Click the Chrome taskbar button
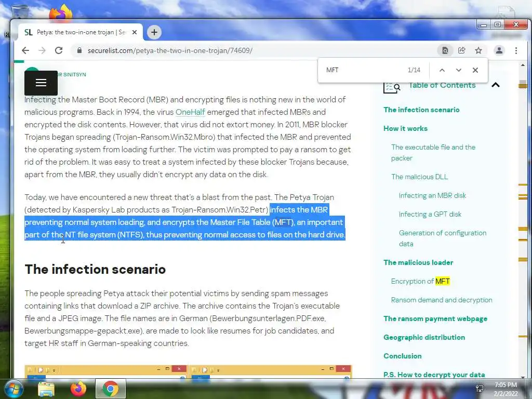532x399 pixels. pyautogui.click(x=110, y=389)
